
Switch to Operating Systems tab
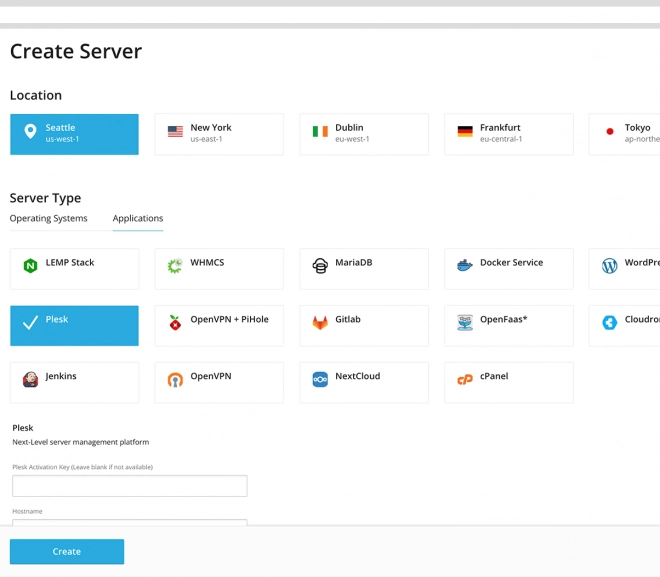pyautogui.click(x=48, y=218)
